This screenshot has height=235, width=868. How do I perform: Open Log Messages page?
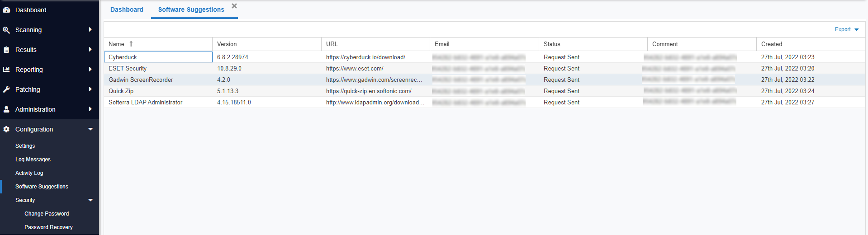tap(33, 160)
